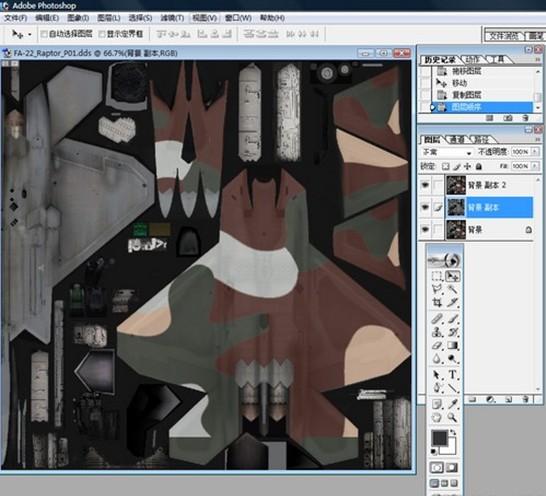Select the Healing Brush tool
The width and height of the screenshot is (546, 496).
(437, 319)
